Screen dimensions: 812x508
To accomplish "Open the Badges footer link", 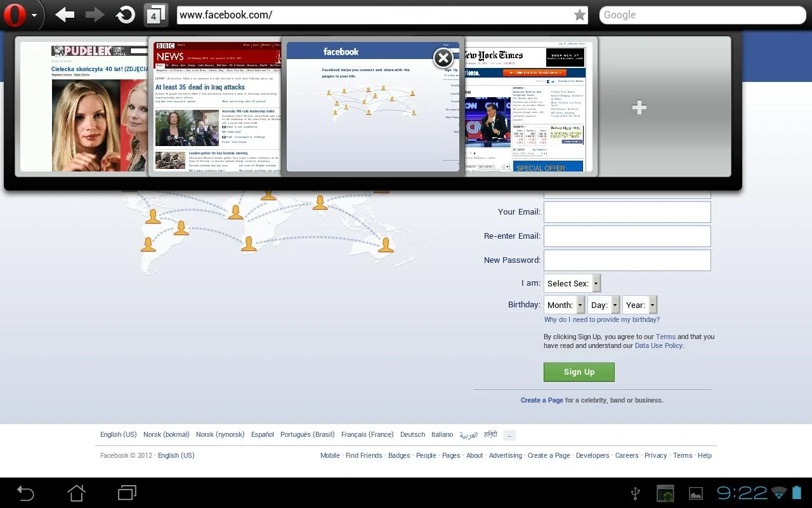I will pyautogui.click(x=399, y=456).
